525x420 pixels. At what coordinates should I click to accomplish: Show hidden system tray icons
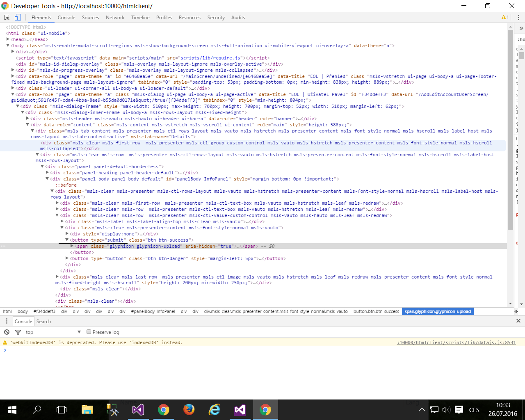point(422,410)
